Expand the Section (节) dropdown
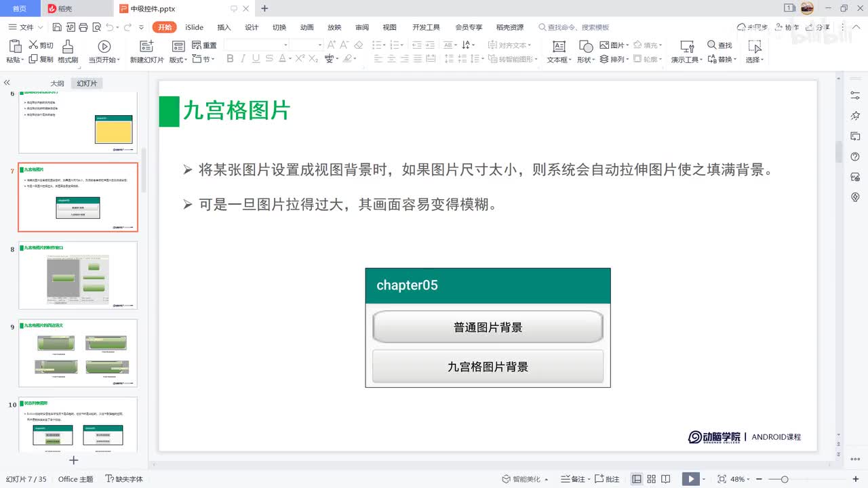868x488 pixels. coord(204,59)
